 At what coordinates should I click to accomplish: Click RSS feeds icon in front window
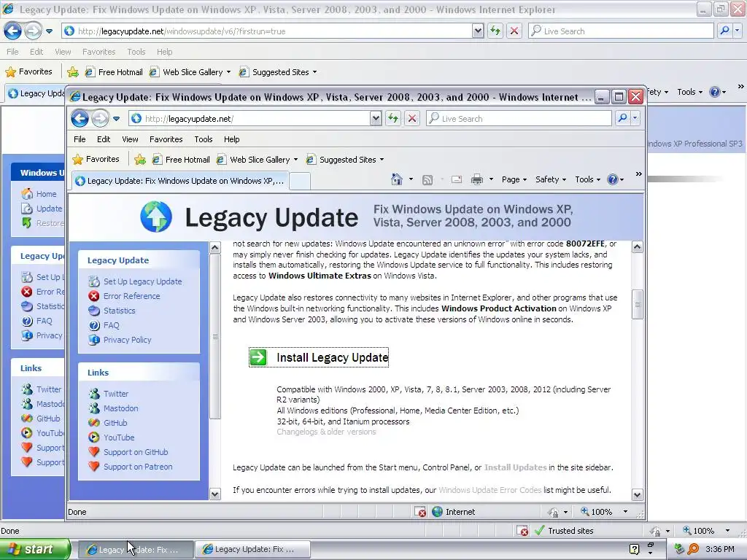point(427,179)
